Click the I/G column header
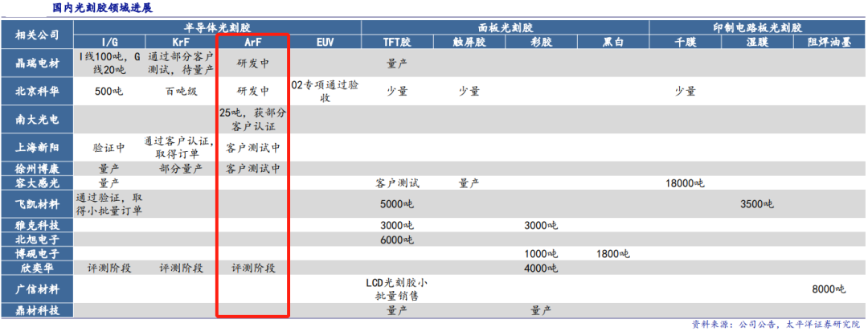Viewport: 868px width, 332px height. [x=109, y=42]
